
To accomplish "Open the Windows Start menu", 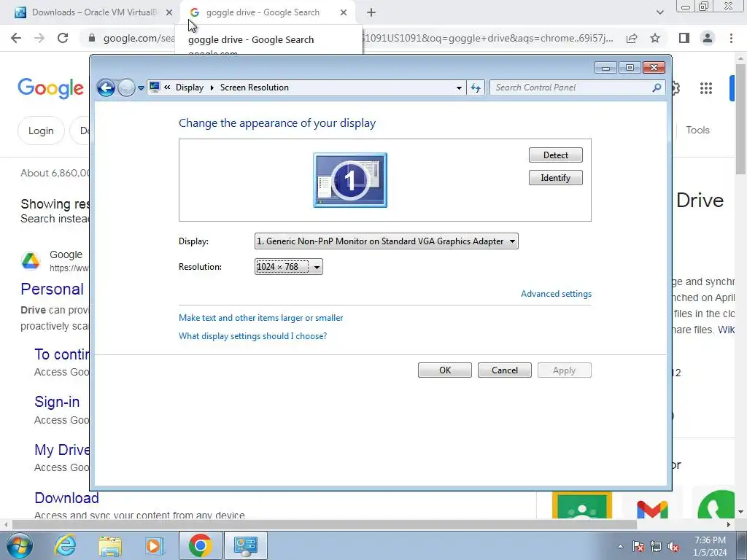I will [x=18, y=545].
